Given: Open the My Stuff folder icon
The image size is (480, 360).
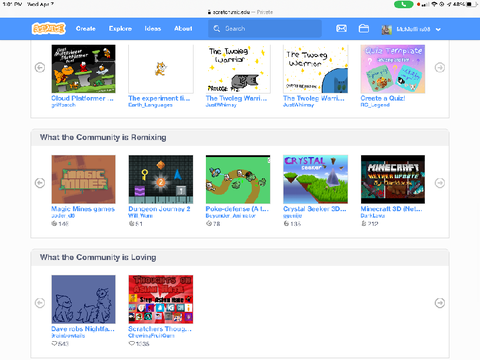Looking at the screenshot, I should (x=364, y=28).
